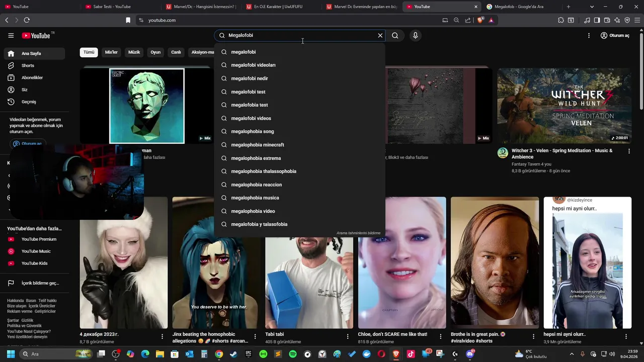Image resolution: width=644 pixels, height=362 pixels.
Task: Switch to the Sabır Testi - YouTube tab
Action: pyautogui.click(x=121, y=7)
